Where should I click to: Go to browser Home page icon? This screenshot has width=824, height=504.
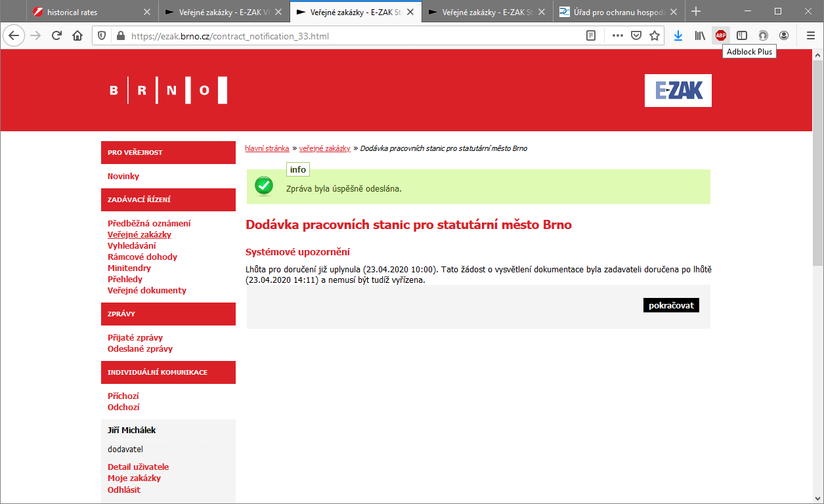tap(77, 36)
